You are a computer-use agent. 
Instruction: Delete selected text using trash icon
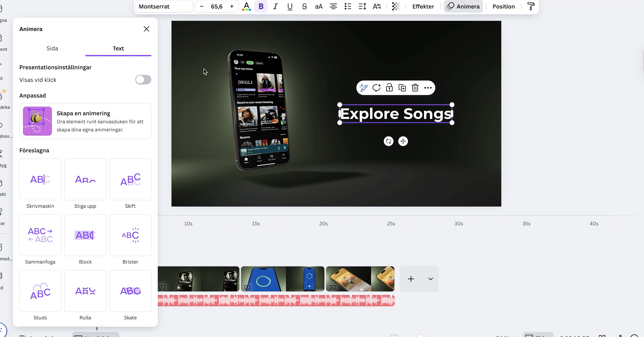(x=415, y=88)
